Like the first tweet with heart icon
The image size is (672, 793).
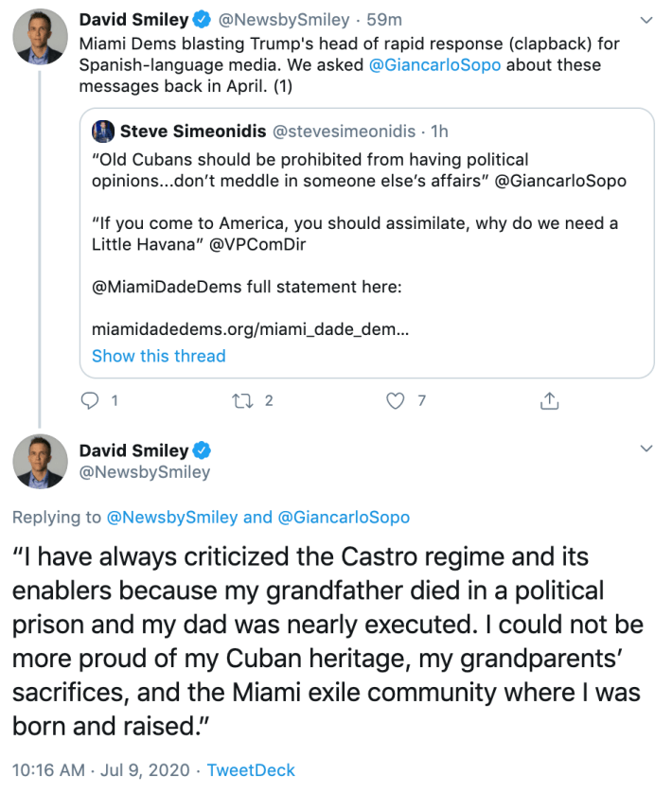[x=396, y=401]
